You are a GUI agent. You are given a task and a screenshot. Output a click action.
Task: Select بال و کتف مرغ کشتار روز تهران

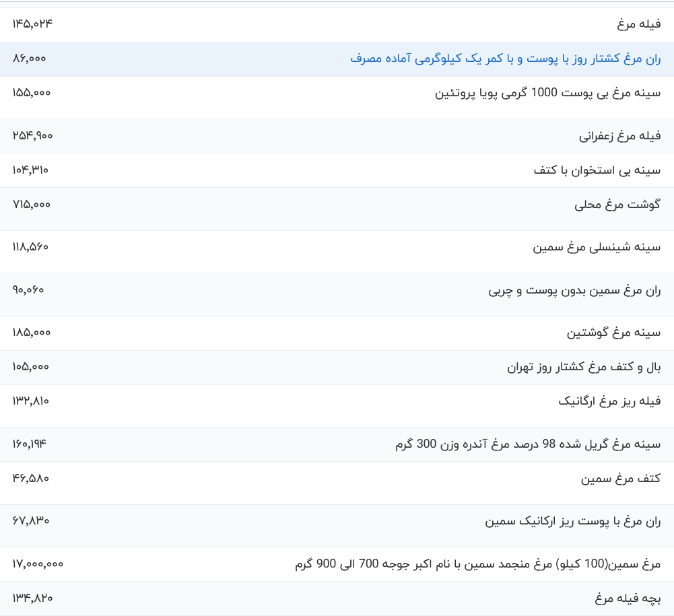[584, 367]
